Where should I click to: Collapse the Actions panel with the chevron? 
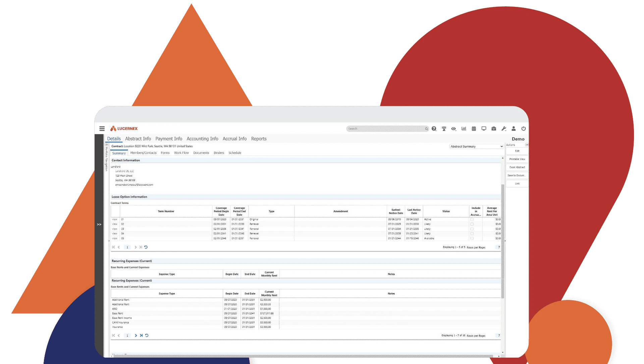[x=527, y=145]
